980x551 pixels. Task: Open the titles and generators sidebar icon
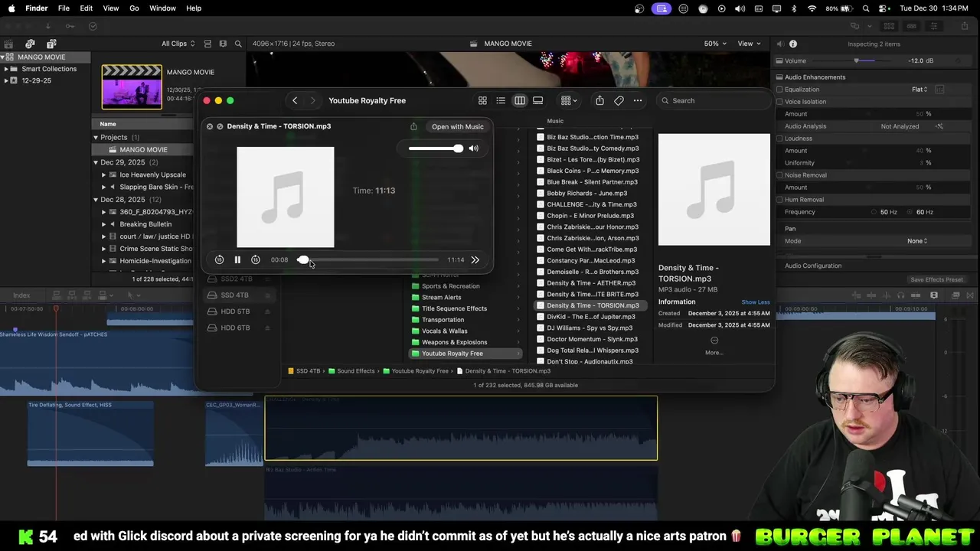[51, 44]
